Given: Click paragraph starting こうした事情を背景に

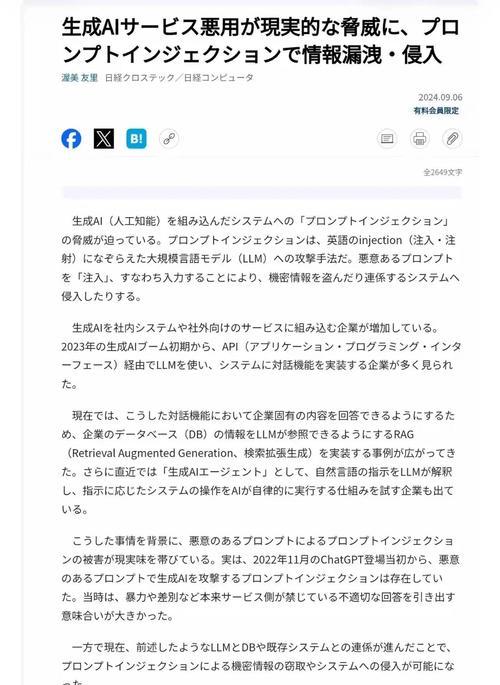Looking at the screenshot, I should pyautogui.click(x=261, y=578).
